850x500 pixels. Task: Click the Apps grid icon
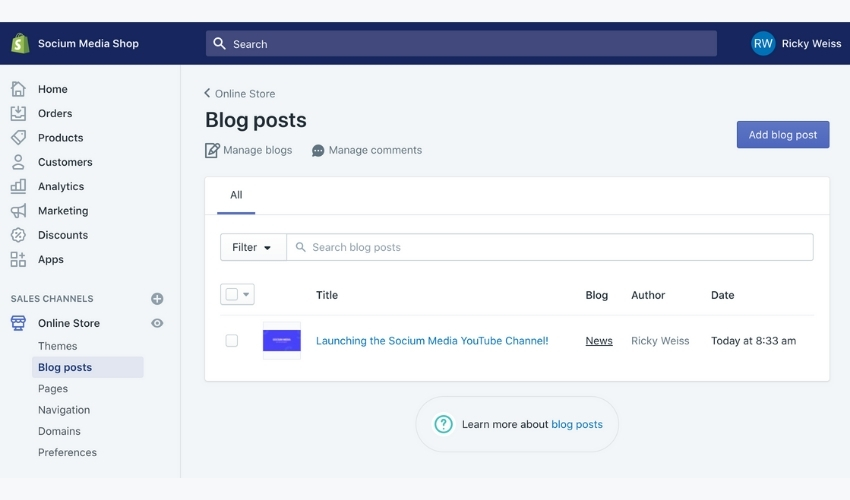click(18, 259)
